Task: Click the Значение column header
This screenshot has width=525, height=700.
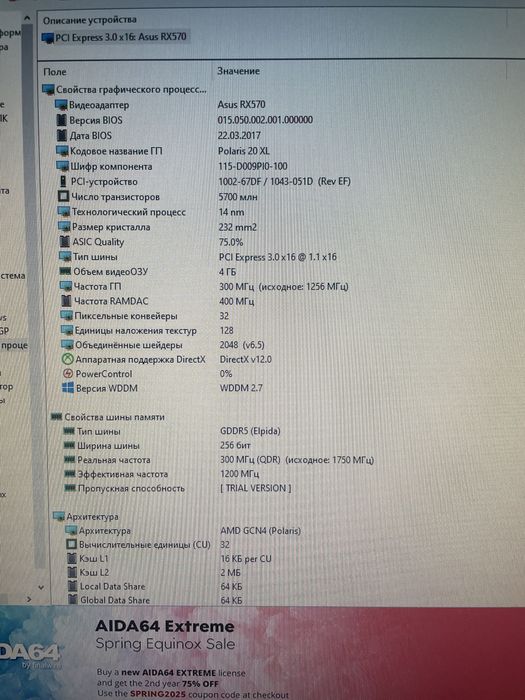Action: 238,71
